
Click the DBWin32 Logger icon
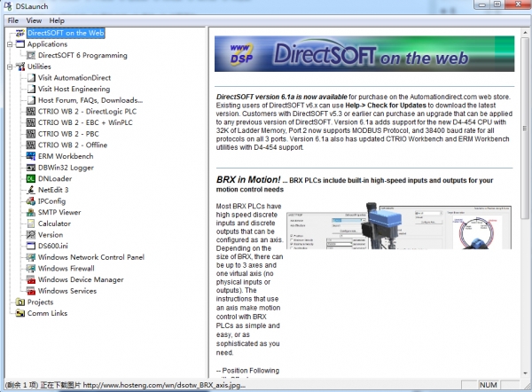pyautogui.click(x=31, y=168)
